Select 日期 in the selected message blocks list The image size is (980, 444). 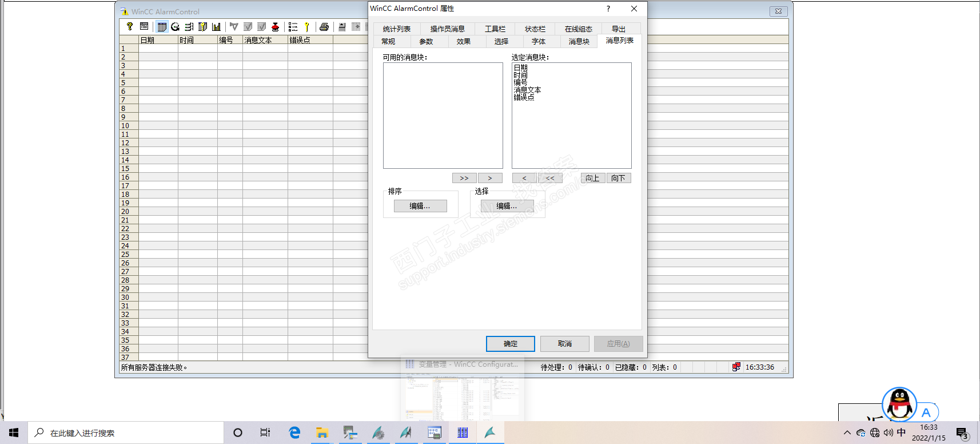pos(520,68)
